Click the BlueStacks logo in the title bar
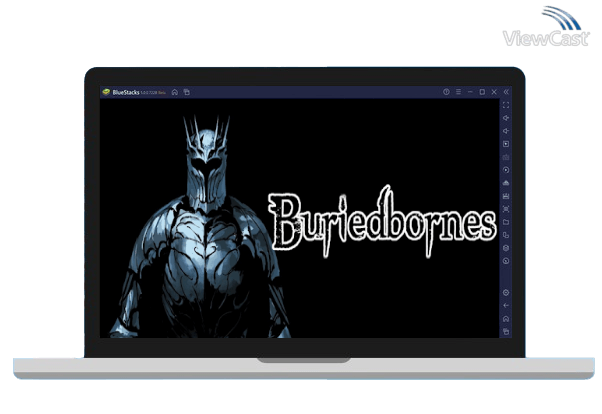Image resolution: width=602 pixels, height=414 pixels. click(x=106, y=92)
